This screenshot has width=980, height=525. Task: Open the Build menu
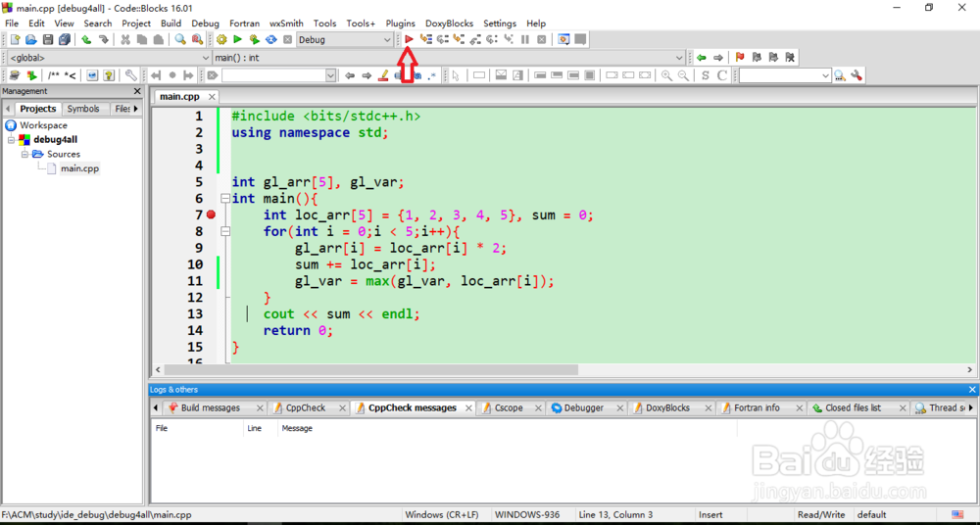click(171, 24)
